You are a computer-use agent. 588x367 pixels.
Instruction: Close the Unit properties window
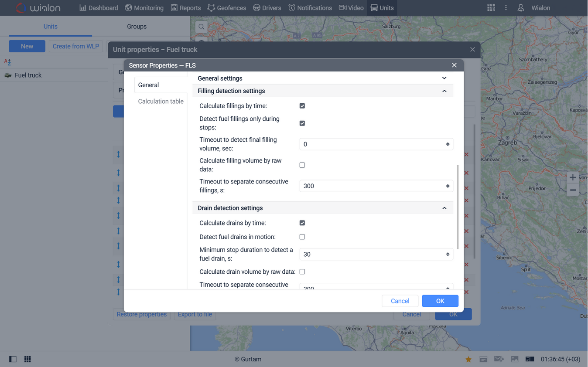(472, 49)
